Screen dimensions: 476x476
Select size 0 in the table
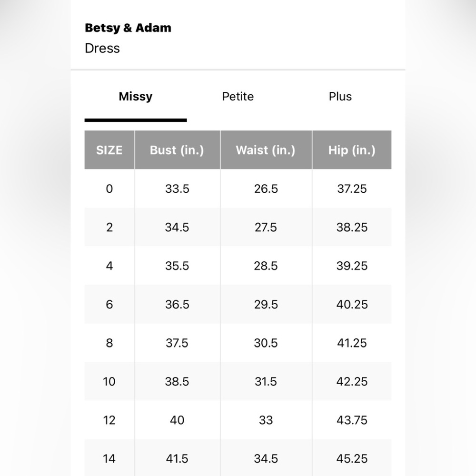[x=109, y=189]
